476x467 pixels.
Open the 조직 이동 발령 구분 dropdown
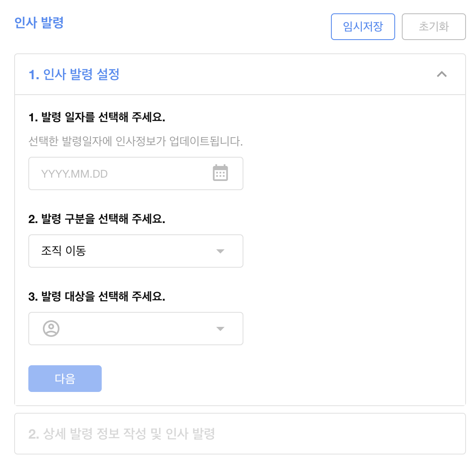pos(136,251)
